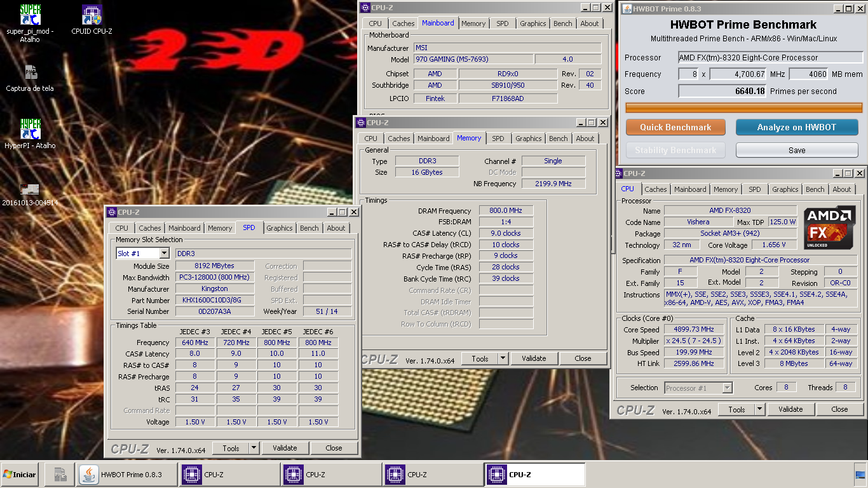
Task: Click the show desktop icon in the system tray
Action: point(860,475)
